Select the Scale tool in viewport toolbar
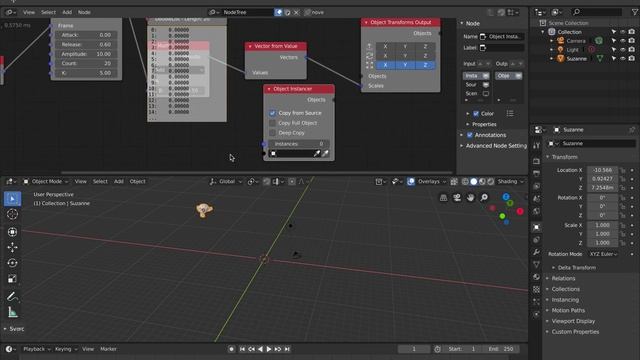The image size is (640, 360). coord(12,279)
